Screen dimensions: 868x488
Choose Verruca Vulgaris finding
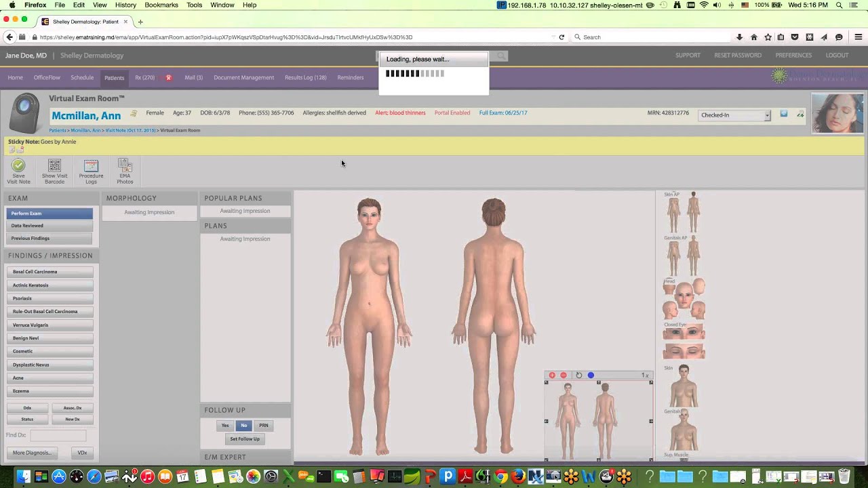(50, 325)
